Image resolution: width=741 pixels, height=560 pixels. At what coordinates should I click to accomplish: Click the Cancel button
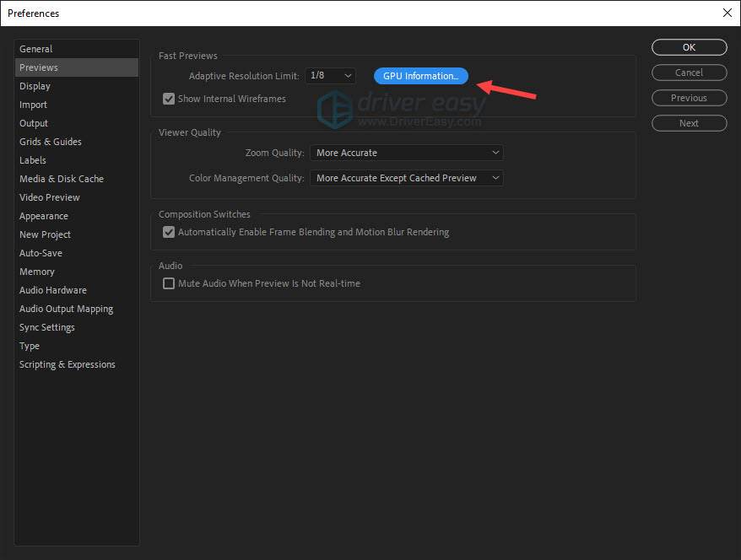click(689, 73)
